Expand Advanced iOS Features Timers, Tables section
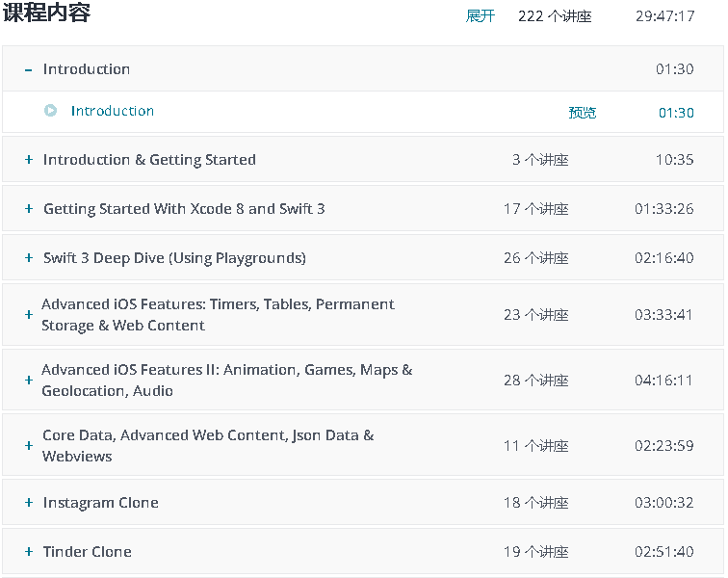This screenshot has height=578, width=728. coord(29,315)
